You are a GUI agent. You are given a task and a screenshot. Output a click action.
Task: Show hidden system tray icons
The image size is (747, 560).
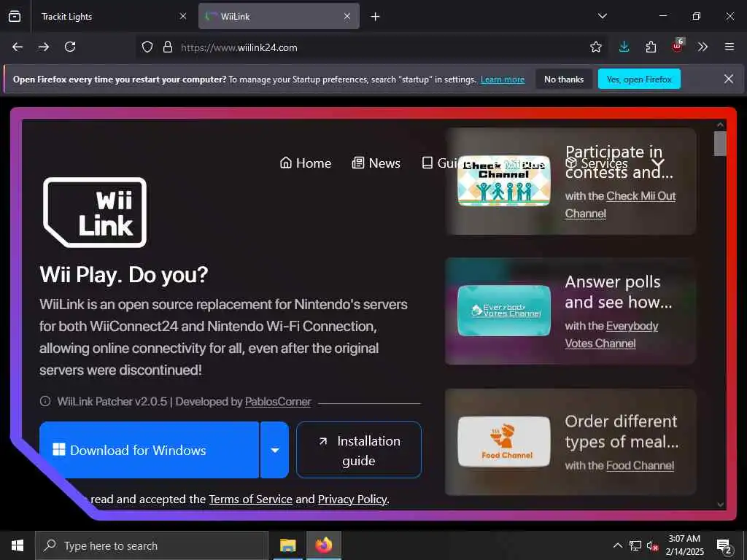click(617, 545)
